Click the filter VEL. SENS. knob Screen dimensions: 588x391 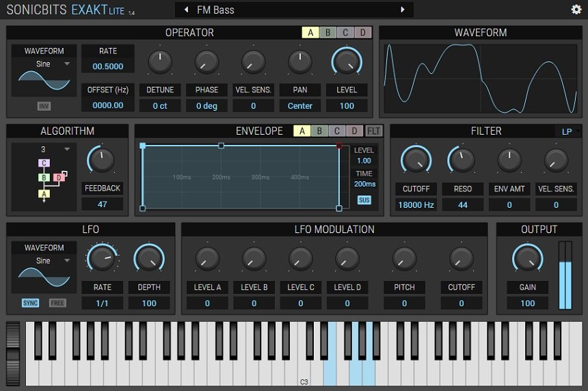point(556,161)
